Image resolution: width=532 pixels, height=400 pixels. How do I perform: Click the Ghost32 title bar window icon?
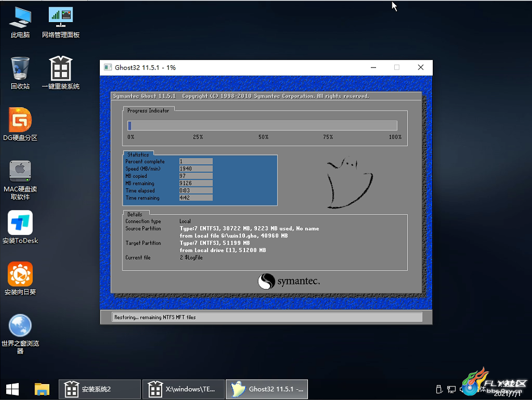108,67
